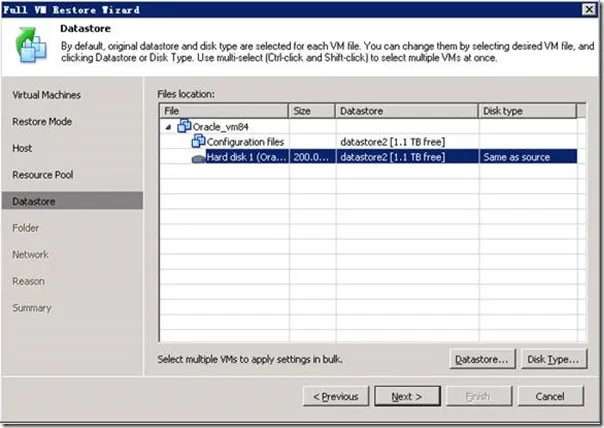604x428 pixels.
Task: Click the Oracle_vm84 VM icon
Action: pos(184,126)
